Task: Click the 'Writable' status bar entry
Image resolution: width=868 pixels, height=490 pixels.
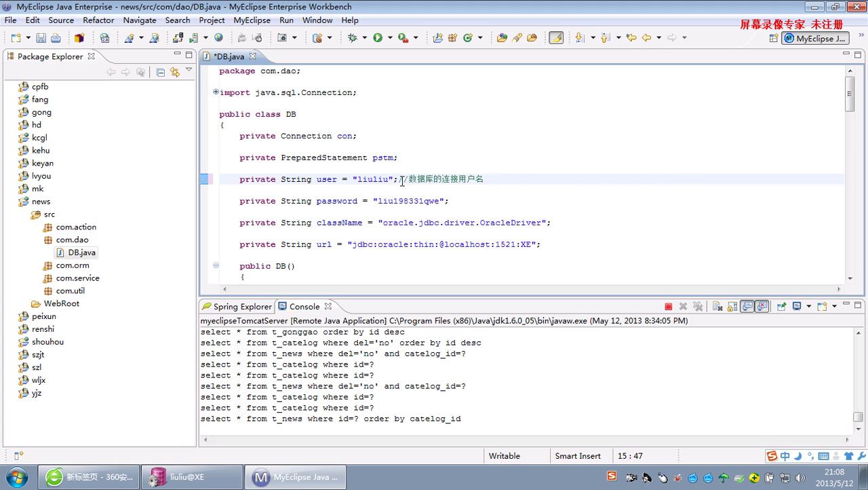Action: [505, 456]
